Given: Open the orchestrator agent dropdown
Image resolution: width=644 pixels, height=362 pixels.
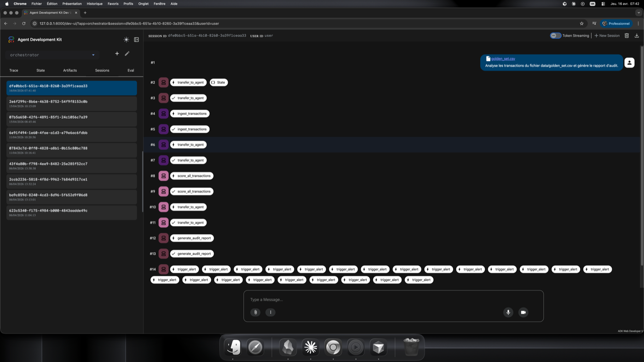Looking at the screenshot, I should point(52,55).
